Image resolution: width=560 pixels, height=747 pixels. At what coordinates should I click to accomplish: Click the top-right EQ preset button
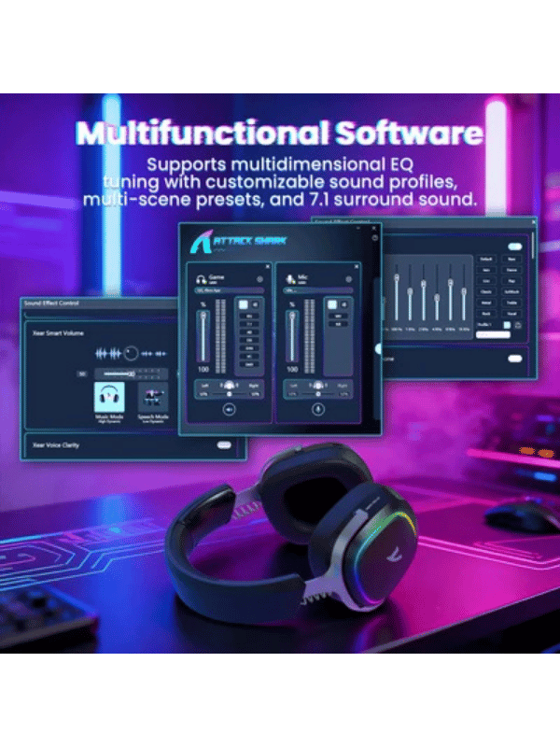pyautogui.click(x=511, y=259)
